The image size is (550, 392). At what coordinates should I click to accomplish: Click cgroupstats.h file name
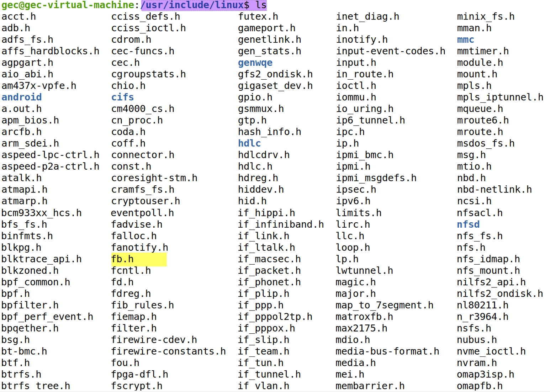pos(149,74)
